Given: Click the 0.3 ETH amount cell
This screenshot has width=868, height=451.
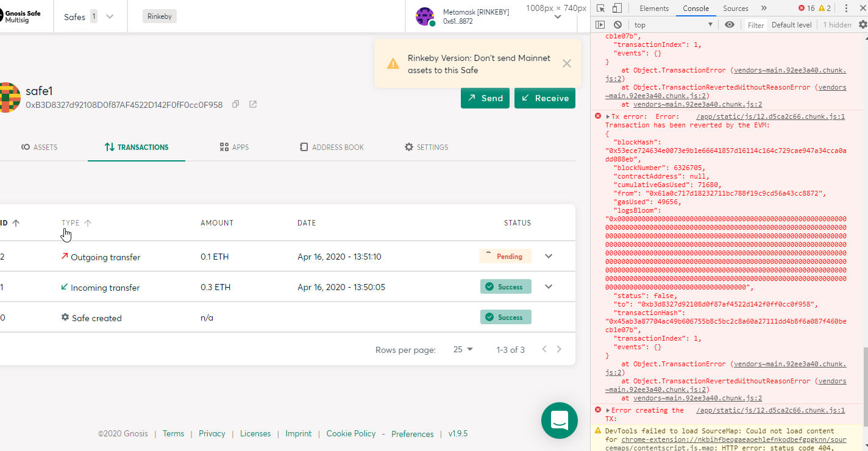Looking at the screenshot, I should tap(215, 287).
